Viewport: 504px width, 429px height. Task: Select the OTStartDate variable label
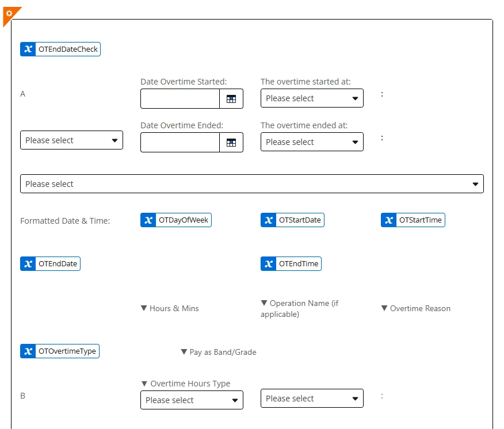tap(300, 220)
